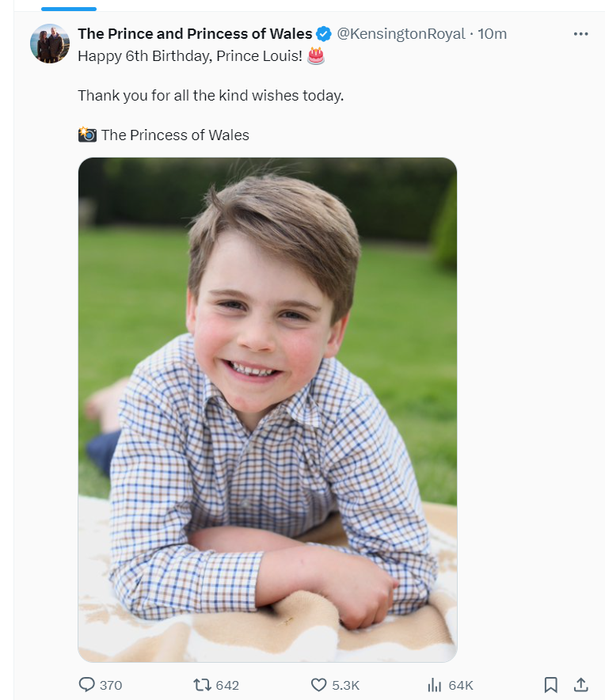Click the "Thank you for all the kind wishes" text
This screenshot has height=700, width=605.
pos(211,95)
